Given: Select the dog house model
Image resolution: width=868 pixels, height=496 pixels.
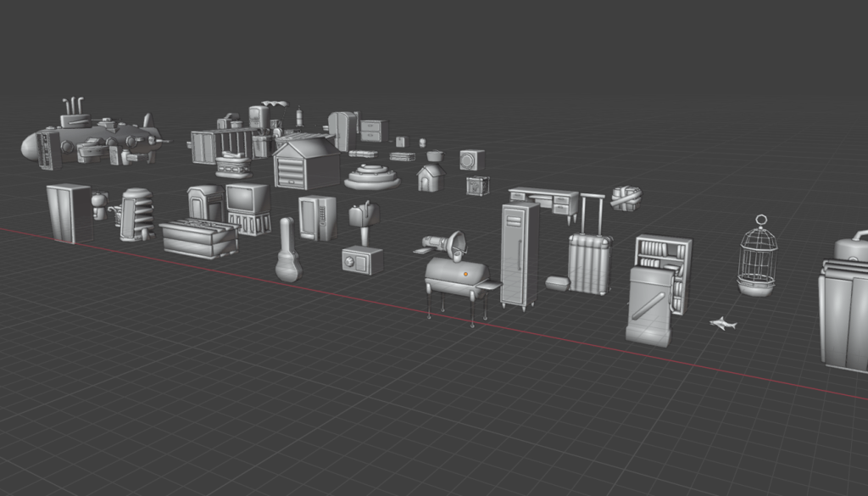Looking at the screenshot, I should point(431,177).
